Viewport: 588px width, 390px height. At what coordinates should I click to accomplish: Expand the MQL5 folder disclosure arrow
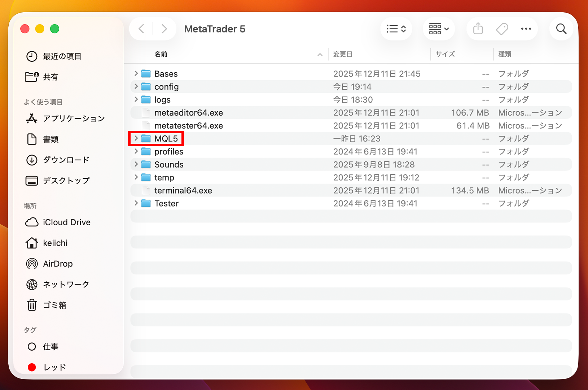click(136, 138)
